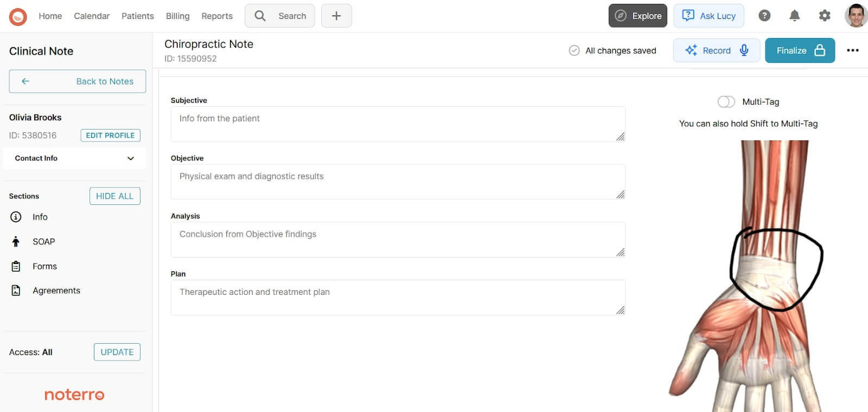The height and width of the screenshot is (412, 868).
Task: Open the Billing menu
Action: [178, 16]
